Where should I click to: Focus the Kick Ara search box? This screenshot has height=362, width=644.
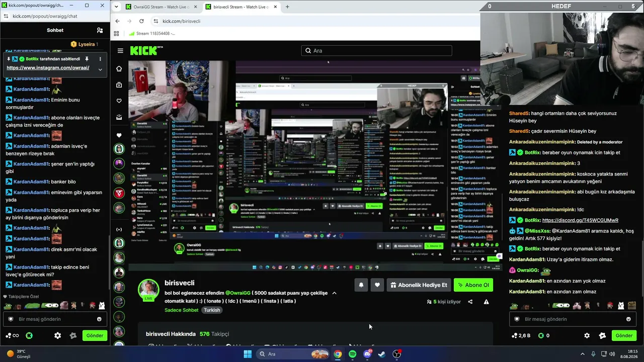[x=376, y=51]
